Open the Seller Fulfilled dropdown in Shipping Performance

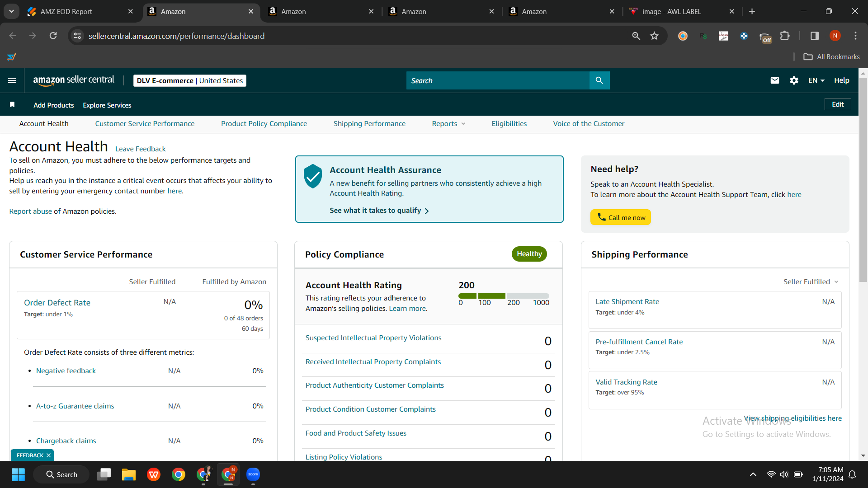tap(811, 282)
